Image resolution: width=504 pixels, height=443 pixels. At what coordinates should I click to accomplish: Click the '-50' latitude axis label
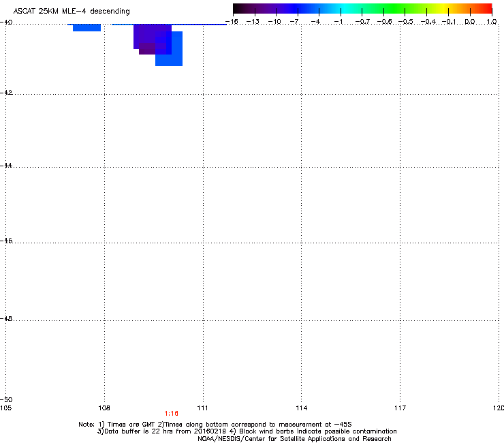6,399
